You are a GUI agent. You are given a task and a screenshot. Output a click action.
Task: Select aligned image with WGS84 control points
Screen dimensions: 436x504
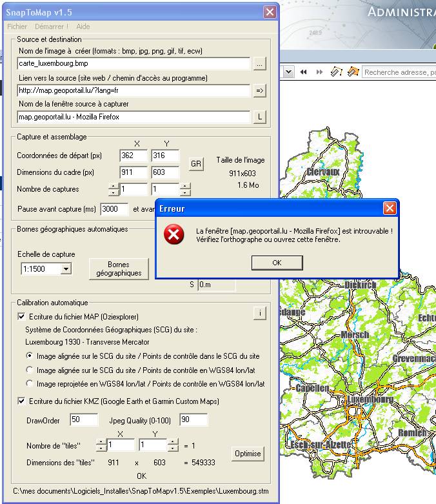tap(30, 370)
